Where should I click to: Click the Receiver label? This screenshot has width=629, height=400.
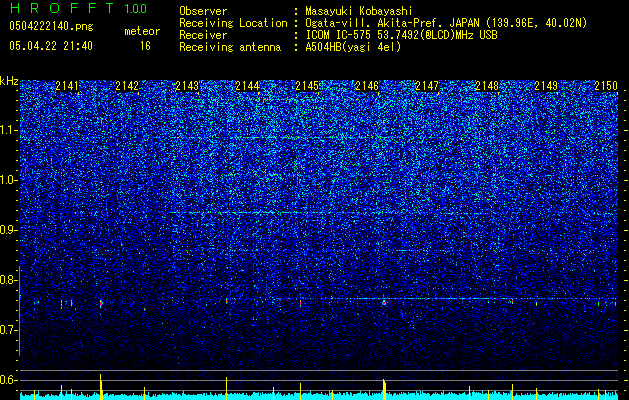(203, 35)
